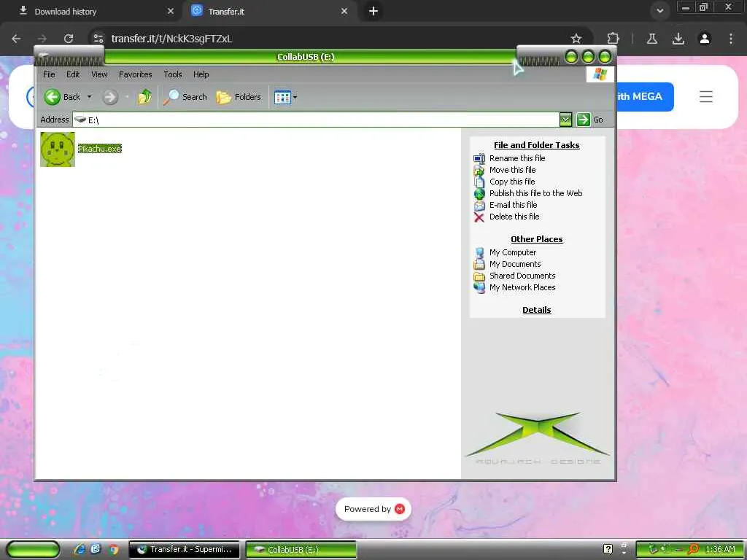Open the Favorites menu

pyautogui.click(x=135, y=74)
